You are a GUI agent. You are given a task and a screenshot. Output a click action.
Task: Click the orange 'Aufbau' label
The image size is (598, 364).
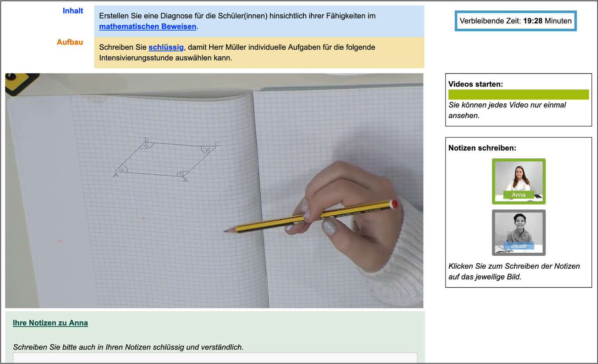70,42
